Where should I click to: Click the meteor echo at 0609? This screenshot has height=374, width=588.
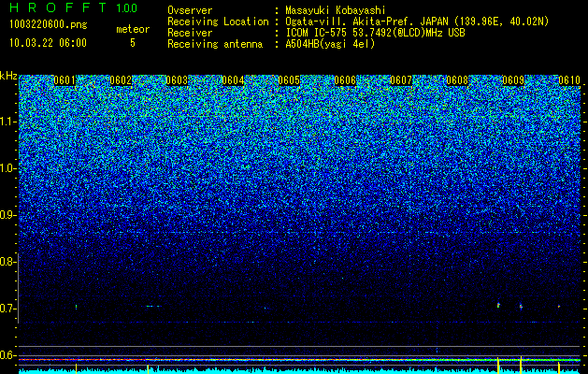point(521,306)
